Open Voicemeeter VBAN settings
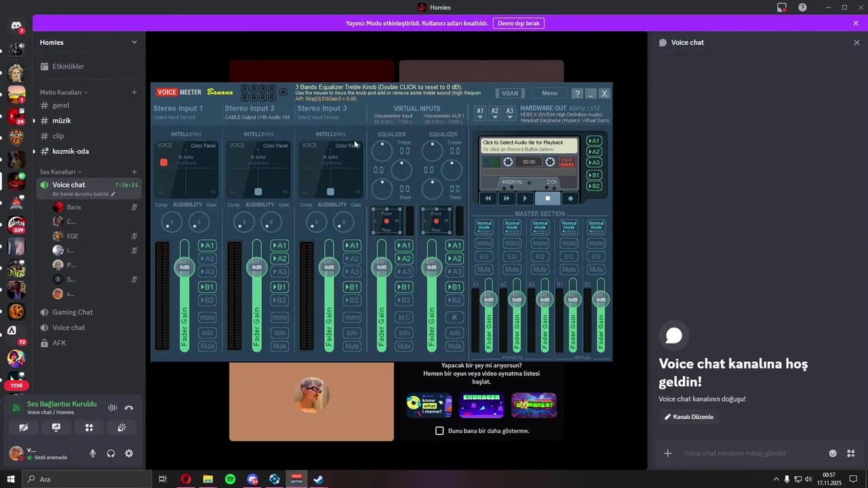Image resolution: width=868 pixels, height=488 pixels. 510,94
